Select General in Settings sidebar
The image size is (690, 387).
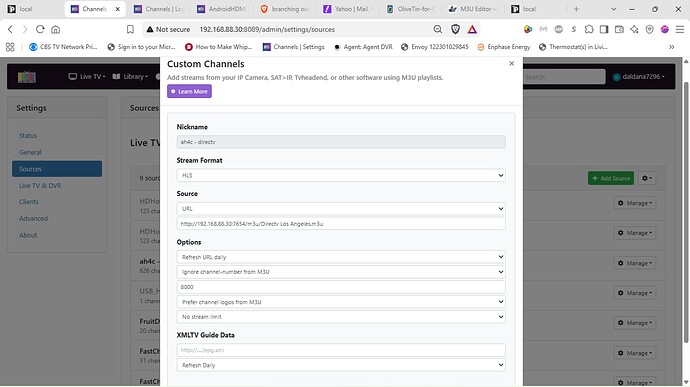pos(30,152)
